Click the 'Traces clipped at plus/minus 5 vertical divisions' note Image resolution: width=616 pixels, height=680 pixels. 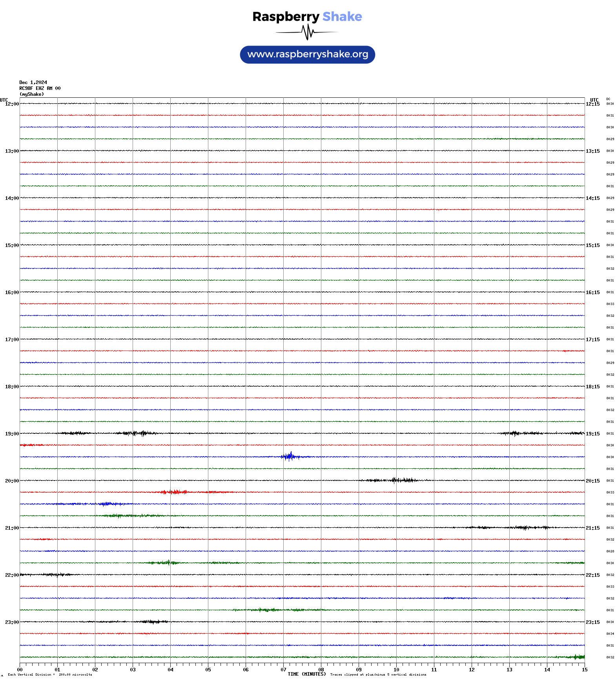pos(378,675)
